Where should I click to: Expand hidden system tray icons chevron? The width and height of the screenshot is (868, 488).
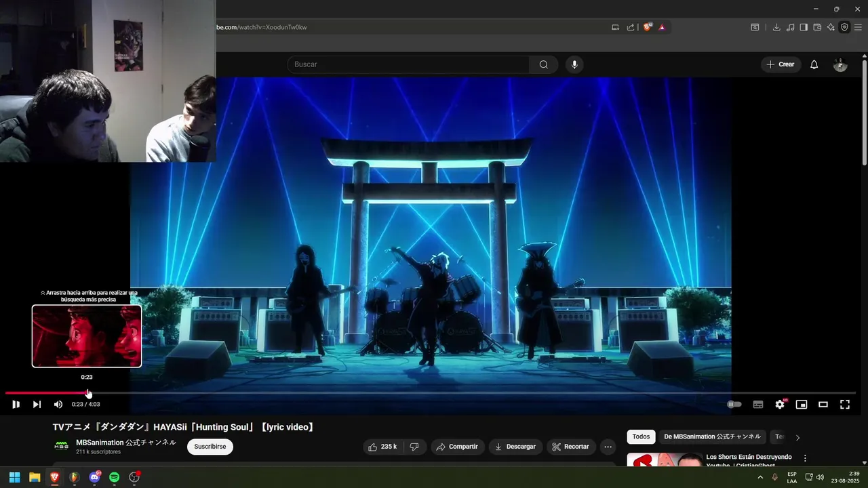click(760, 477)
